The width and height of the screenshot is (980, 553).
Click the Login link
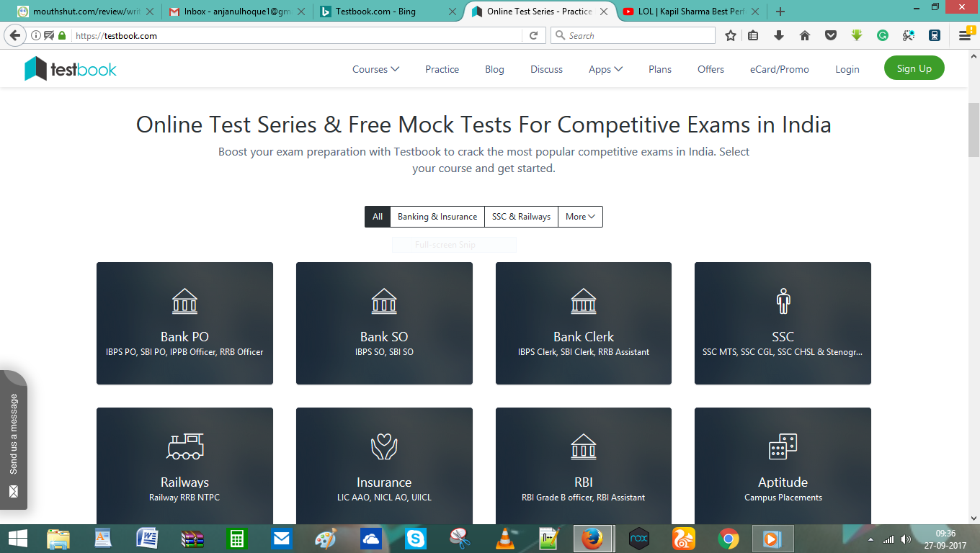(847, 69)
